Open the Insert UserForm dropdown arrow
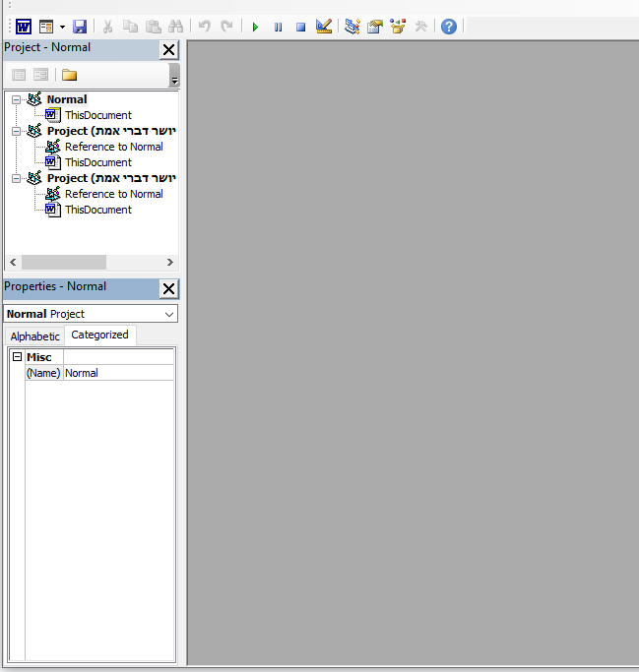Screen dimensions: 639x672 click(62, 27)
